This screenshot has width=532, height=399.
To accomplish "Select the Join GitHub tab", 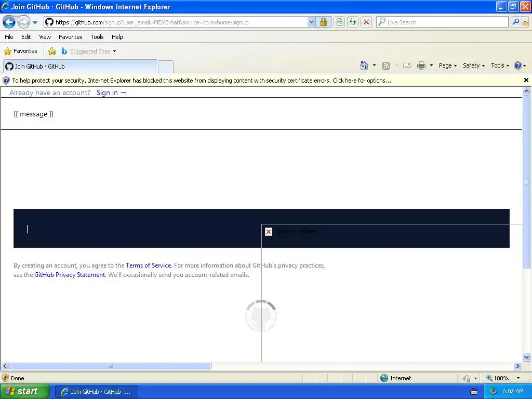I will (81, 66).
